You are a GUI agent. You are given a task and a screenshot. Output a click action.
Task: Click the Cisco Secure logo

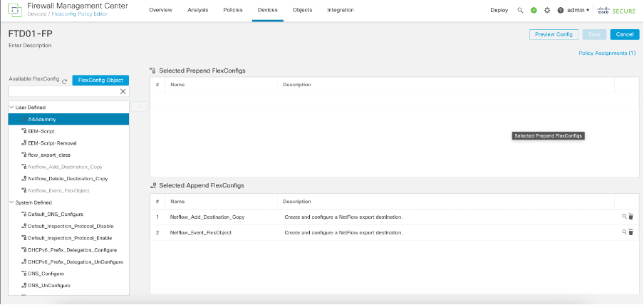coord(617,10)
